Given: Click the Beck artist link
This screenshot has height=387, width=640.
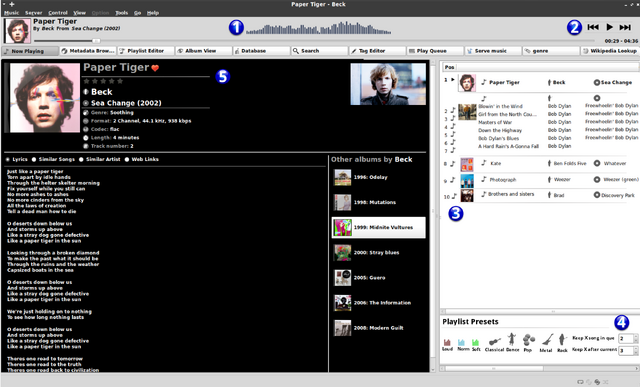Looking at the screenshot, I should point(102,92).
